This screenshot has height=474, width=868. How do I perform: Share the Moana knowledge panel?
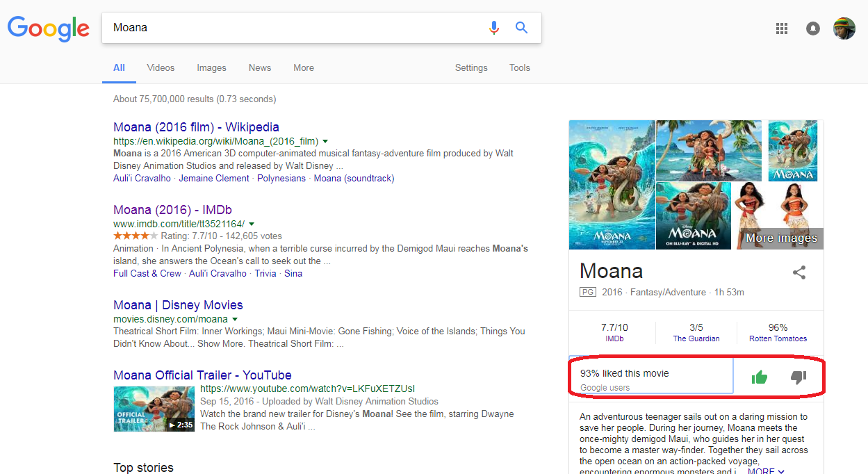[799, 272]
